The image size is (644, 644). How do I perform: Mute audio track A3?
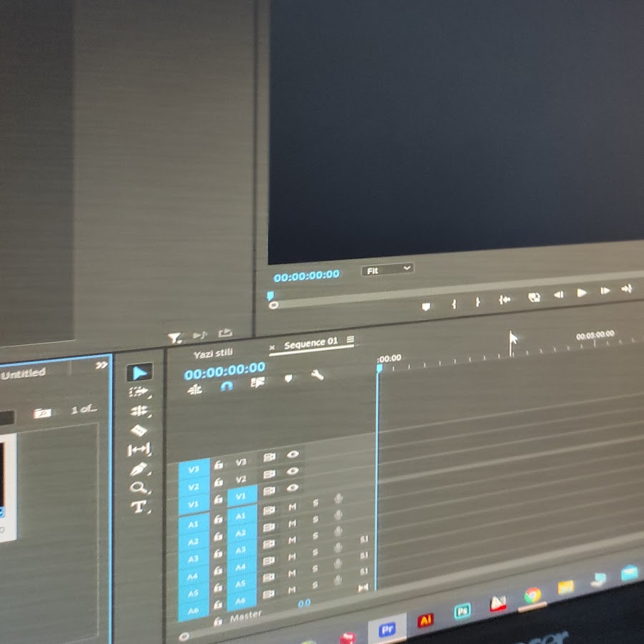292,540
